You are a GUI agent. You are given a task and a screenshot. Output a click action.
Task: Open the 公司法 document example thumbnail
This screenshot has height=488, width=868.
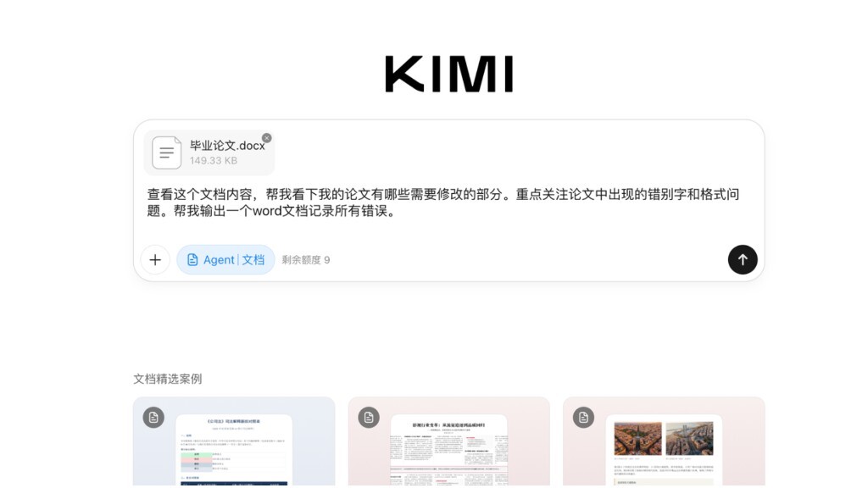tap(234, 451)
